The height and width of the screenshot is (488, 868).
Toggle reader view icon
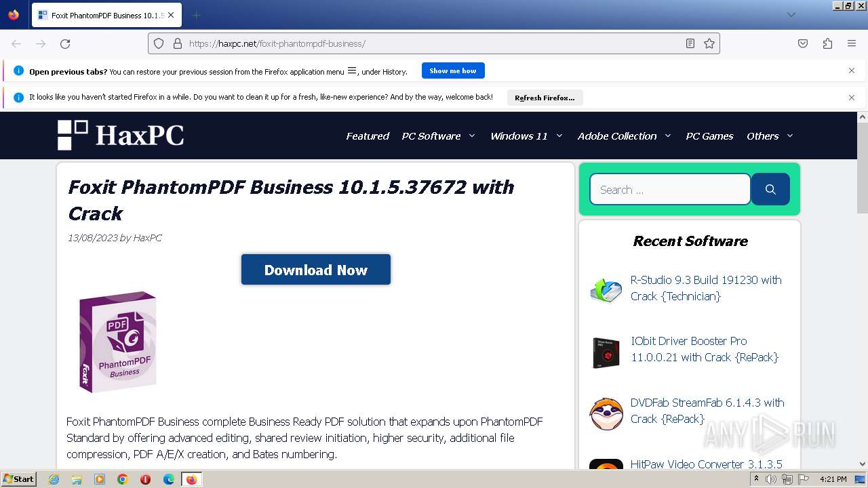pyautogui.click(x=690, y=43)
